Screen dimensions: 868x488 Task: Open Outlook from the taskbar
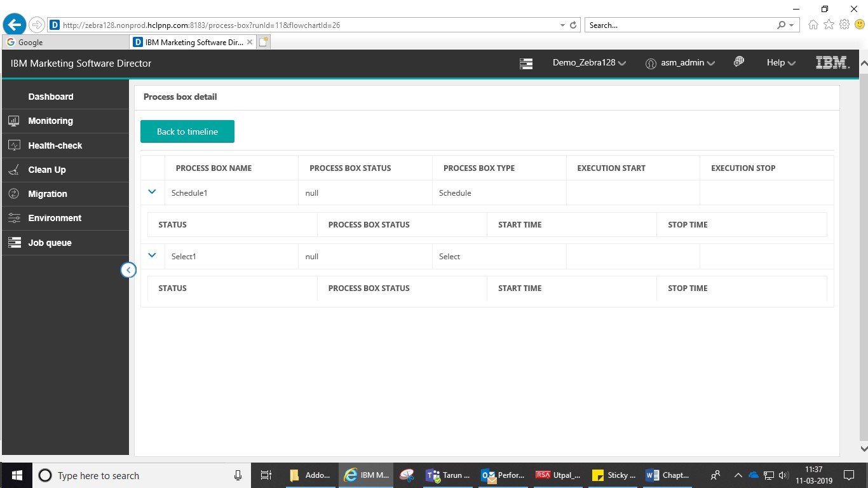[x=503, y=475]
